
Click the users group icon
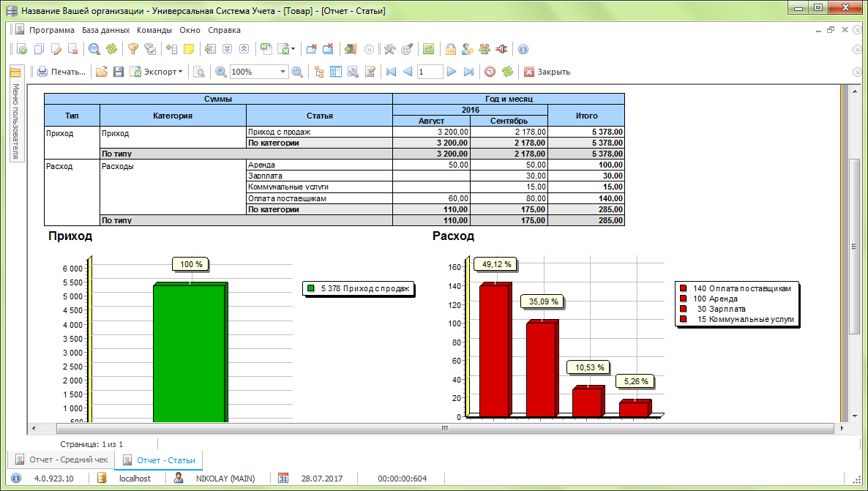pos(484,49)
